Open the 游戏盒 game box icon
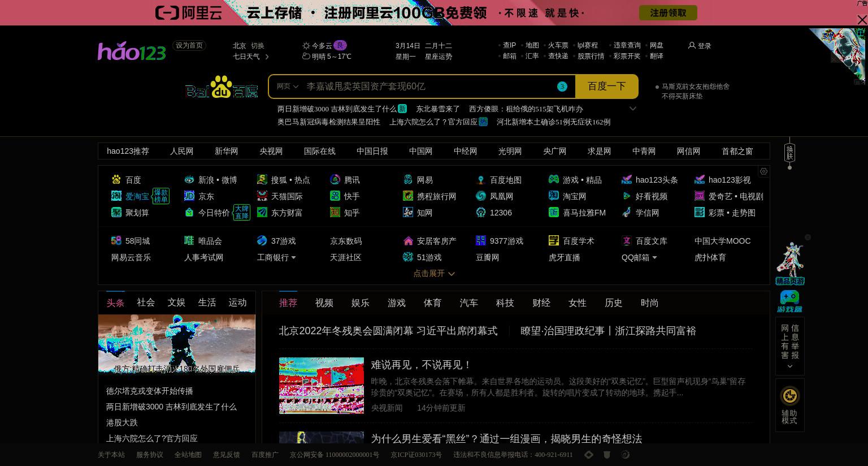This screenshot has height=466, width=868. pyautogui.click(x=789, y=301)
